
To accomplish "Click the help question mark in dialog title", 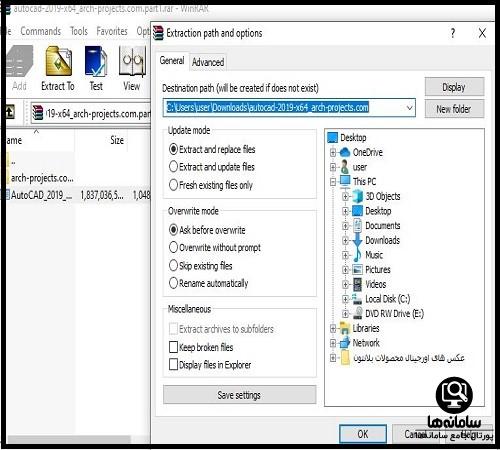I will pyautogui.click(x=453, y=33).
